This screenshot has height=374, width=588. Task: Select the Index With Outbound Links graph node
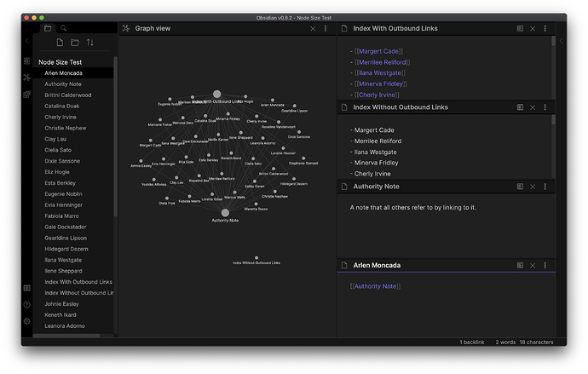tap(216, 94)
